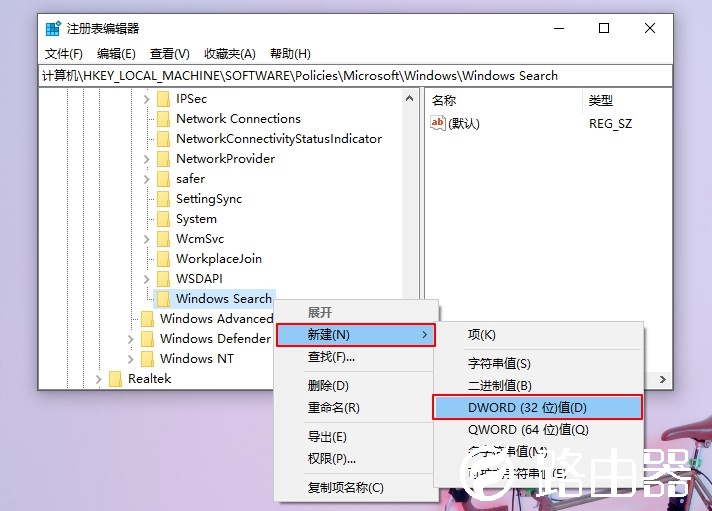The height and width of the screenshot is (511, 712).
Task: Choose 展开 in the context menu
Action: click(356, 313)
